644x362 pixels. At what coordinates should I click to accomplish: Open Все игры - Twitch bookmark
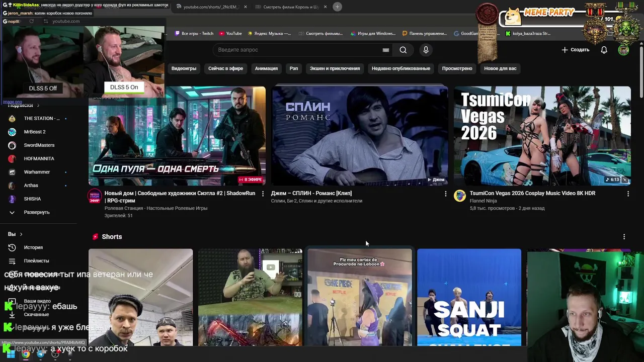[194, 34]
